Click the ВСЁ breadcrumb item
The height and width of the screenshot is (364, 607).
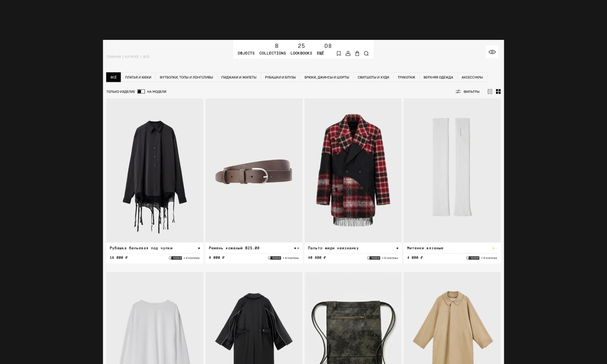(x=147, y=57)
